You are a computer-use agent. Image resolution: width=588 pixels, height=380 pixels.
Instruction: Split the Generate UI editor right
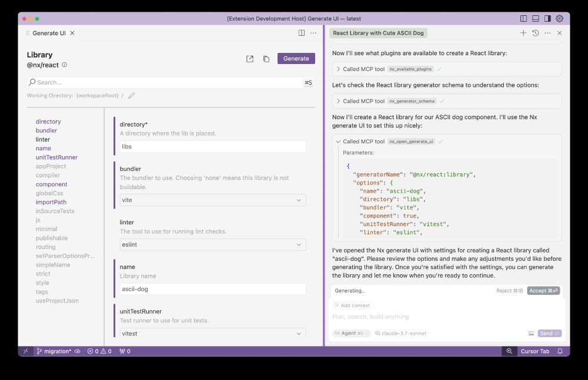pyautogui.click(x=302, y=33)
